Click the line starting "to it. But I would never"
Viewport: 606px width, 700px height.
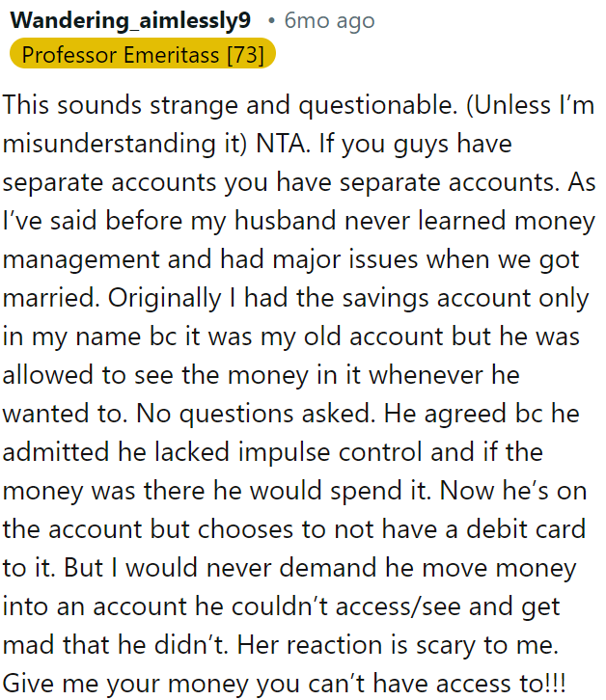pos(289,568)
